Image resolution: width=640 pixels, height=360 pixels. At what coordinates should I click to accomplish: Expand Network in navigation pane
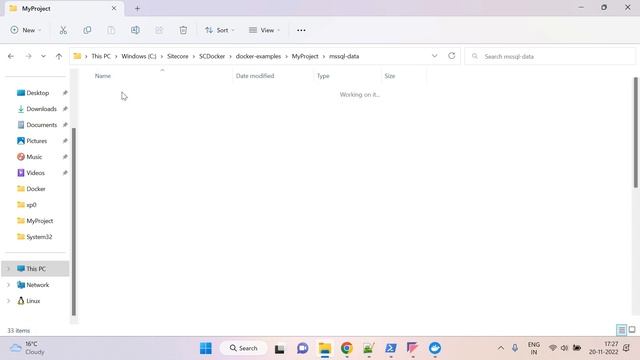[x=8, y=285]
